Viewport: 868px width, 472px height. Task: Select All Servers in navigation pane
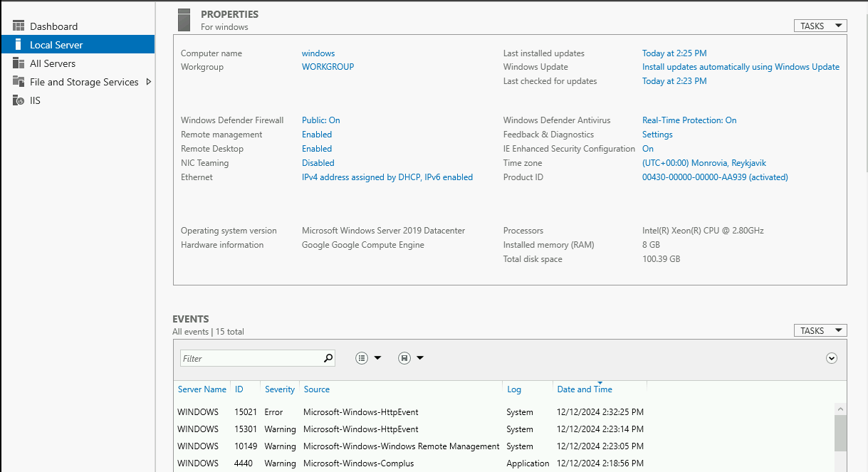coord(77,63)
